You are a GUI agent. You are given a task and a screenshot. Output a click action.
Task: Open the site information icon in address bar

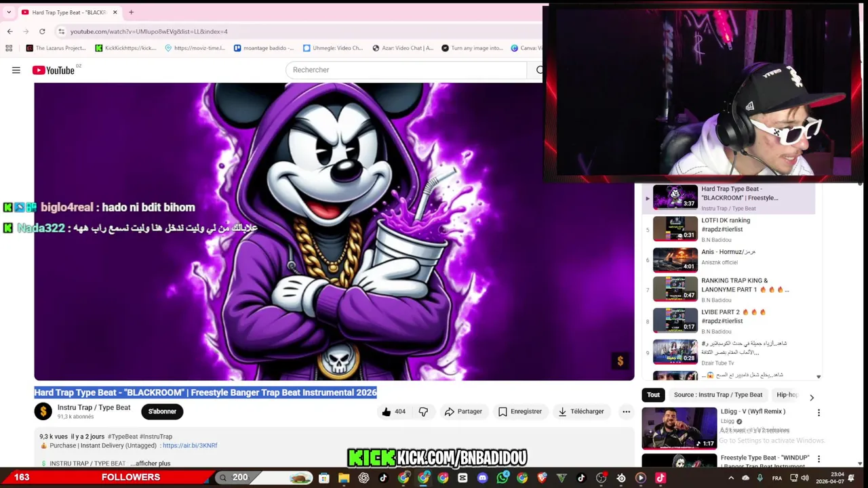pos(61,31)
